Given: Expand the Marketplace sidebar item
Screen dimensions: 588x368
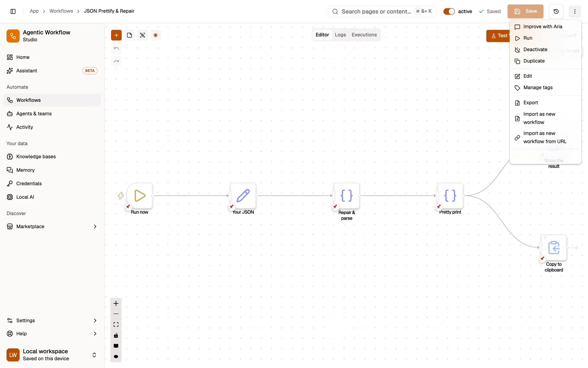Looking at the screenshot, I should (52, 226).
